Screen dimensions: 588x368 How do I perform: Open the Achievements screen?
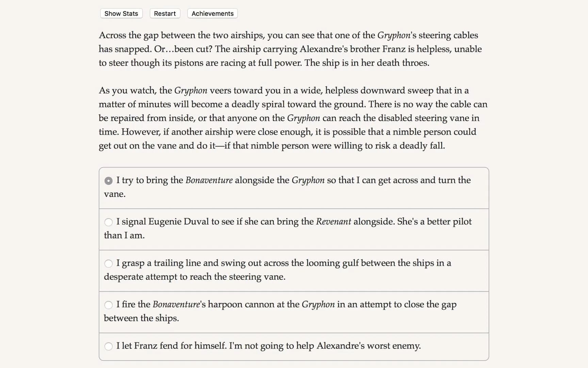212,13
